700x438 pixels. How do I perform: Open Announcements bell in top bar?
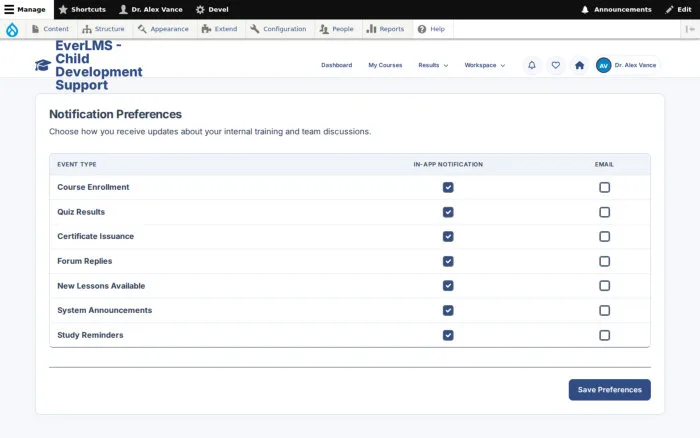616,9
